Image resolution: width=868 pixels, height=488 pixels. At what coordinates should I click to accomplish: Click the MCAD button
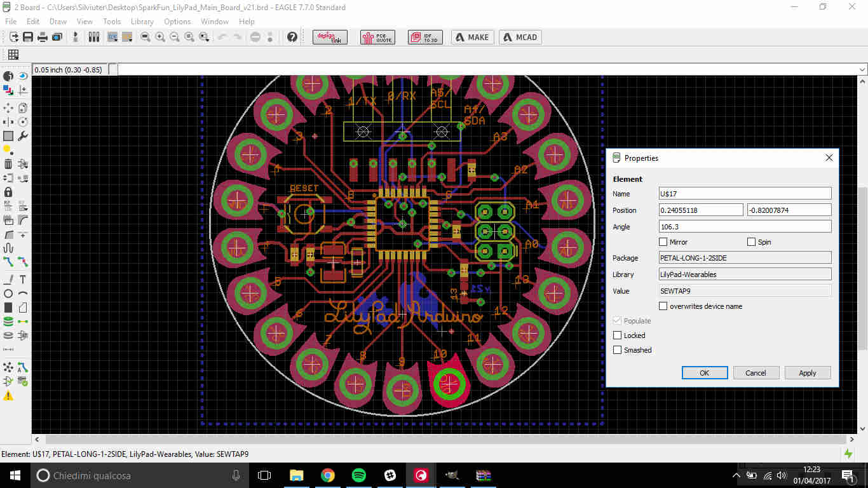[x=520, y=37]
